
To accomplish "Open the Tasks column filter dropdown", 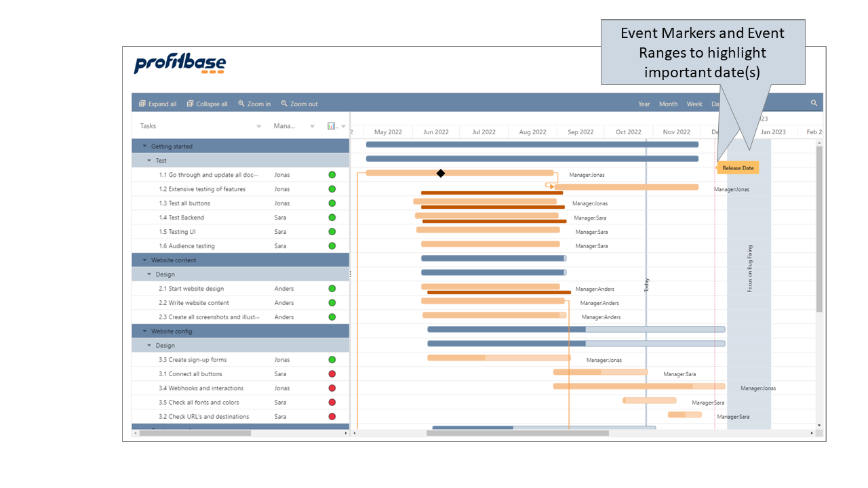I will point(259,127).
